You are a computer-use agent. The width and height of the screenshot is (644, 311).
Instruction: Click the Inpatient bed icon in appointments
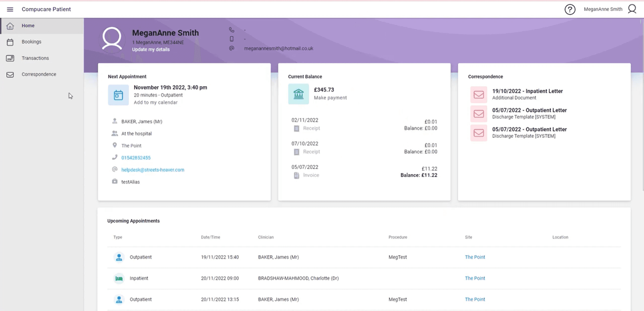tap(119, 278)
